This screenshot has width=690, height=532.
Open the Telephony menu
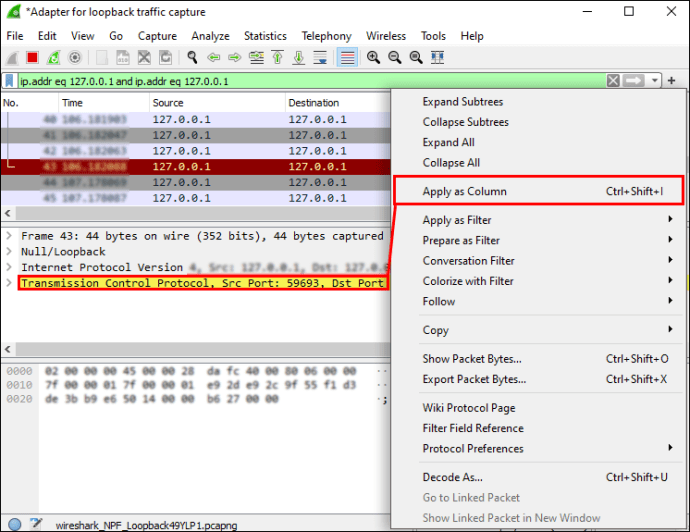click(x=327, y=36)
